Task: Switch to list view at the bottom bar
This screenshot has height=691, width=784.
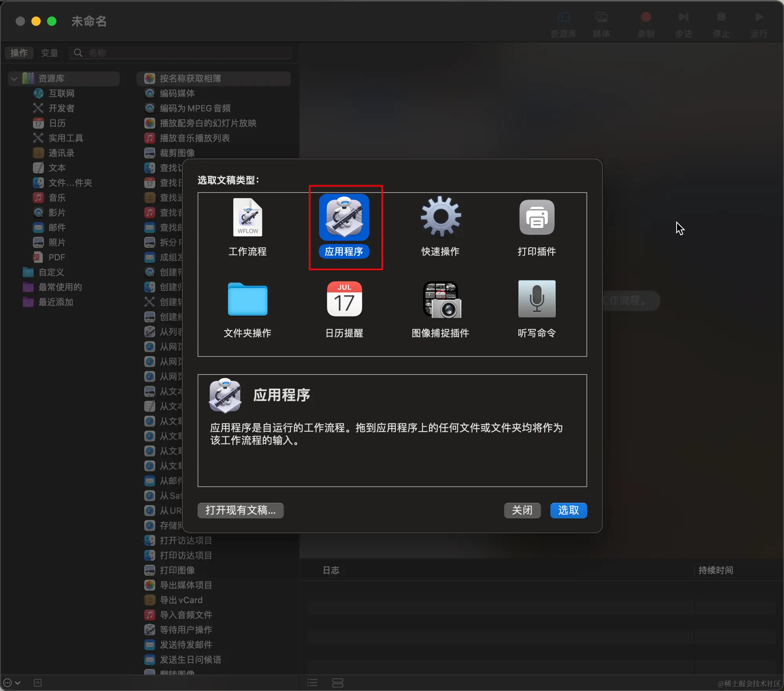Action: [x=312, y=682]
